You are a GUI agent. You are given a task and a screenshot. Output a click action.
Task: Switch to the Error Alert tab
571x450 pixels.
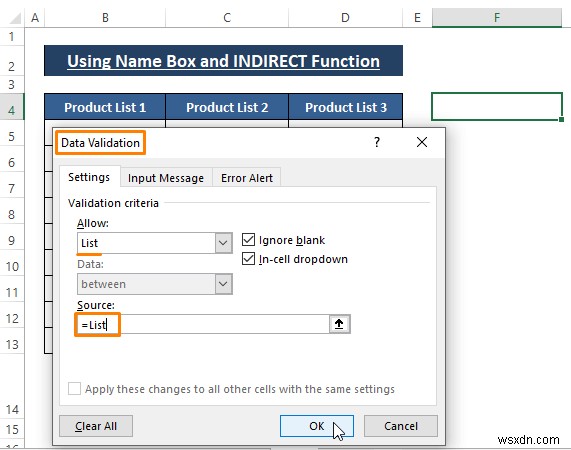pyautogui.click(x=247, y=178)
